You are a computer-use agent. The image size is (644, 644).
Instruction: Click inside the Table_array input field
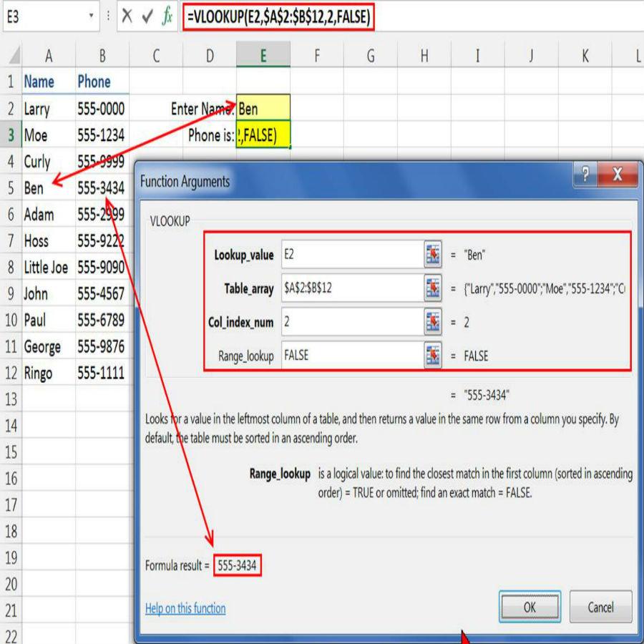[x=351, y=288]
